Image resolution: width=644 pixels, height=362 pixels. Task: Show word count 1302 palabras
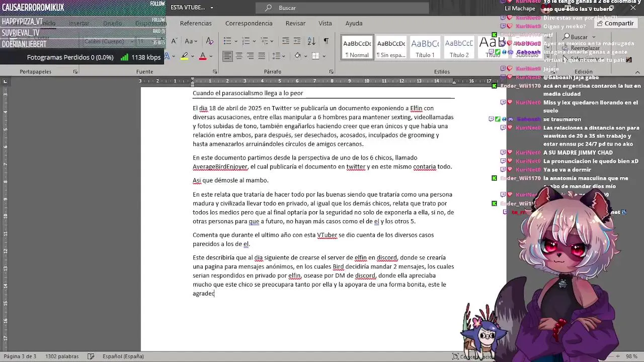tap(62, 356)
